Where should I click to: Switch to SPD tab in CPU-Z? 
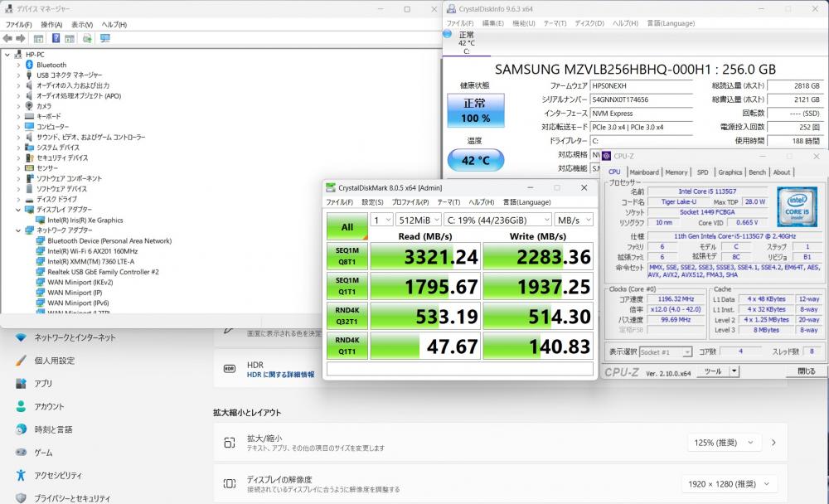pos(702,172)
